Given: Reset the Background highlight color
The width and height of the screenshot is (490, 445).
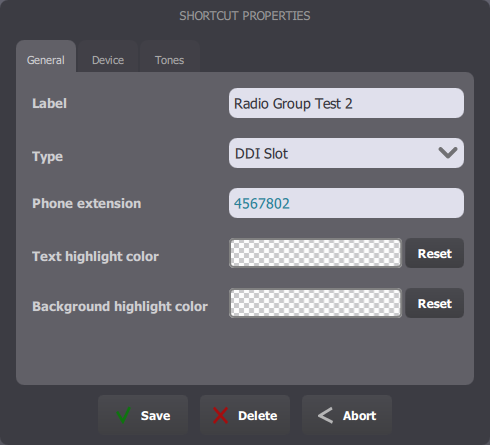Looking at the screenshot, I should tap(435, 303).
